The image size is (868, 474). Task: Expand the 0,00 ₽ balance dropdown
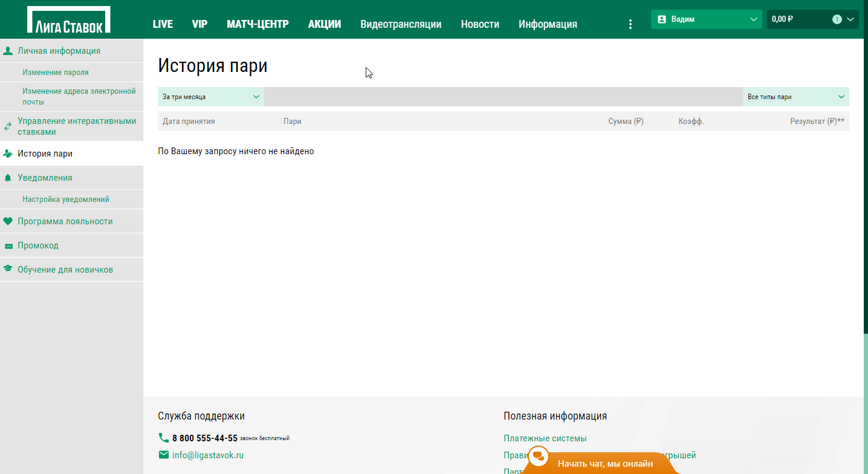(850, 19)
